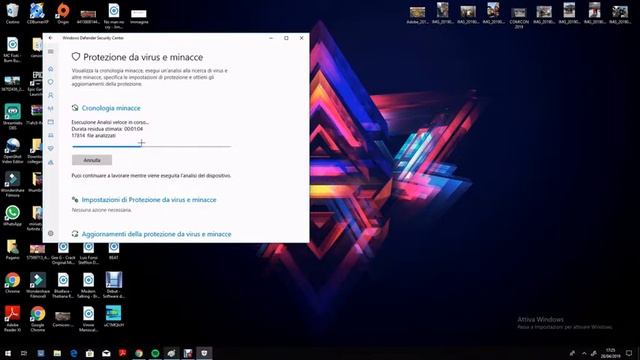Select the OpenShot Video Editor desktop icon
The height and width of the screenshot is (360, 640).
(12, 150)
